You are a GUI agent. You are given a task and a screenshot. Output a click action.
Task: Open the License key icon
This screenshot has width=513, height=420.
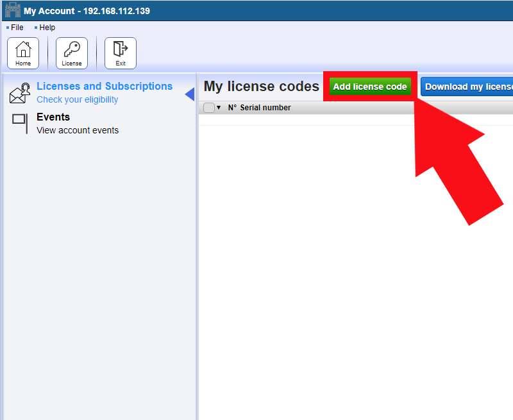click(x=72, y=53)
